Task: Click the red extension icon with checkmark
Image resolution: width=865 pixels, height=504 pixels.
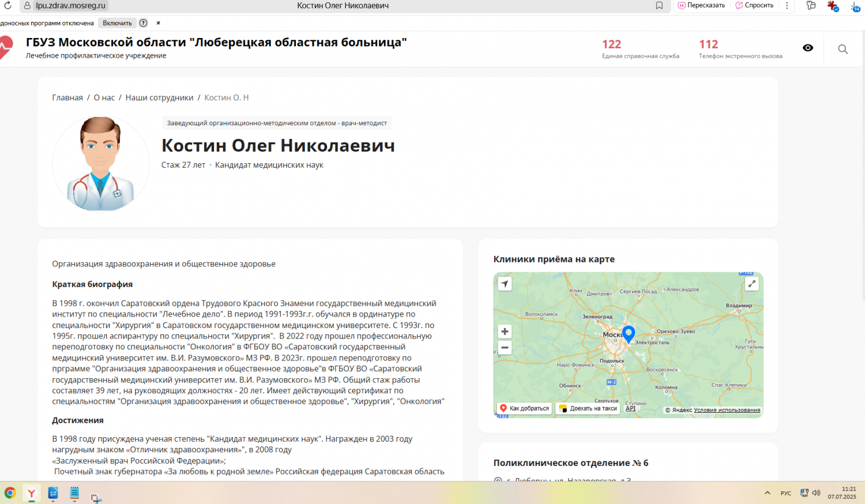Action: coord(832,6)
